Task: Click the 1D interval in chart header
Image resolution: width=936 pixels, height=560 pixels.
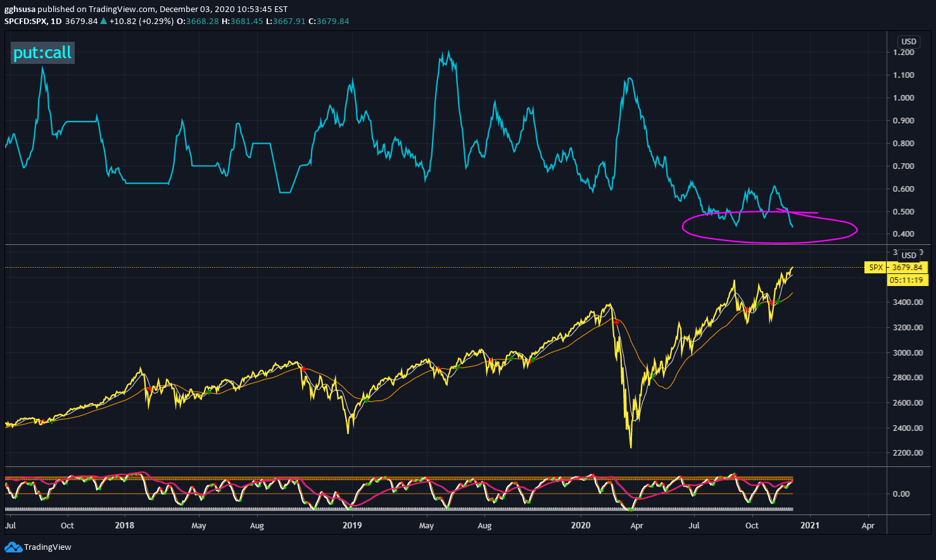Action: point(56,21)
